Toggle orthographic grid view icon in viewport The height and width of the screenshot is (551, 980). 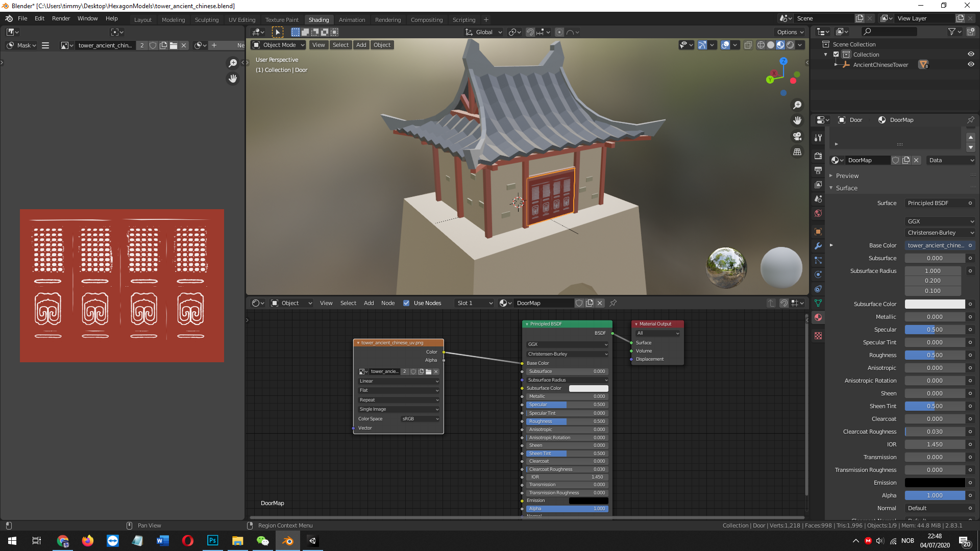coord(797,152)
